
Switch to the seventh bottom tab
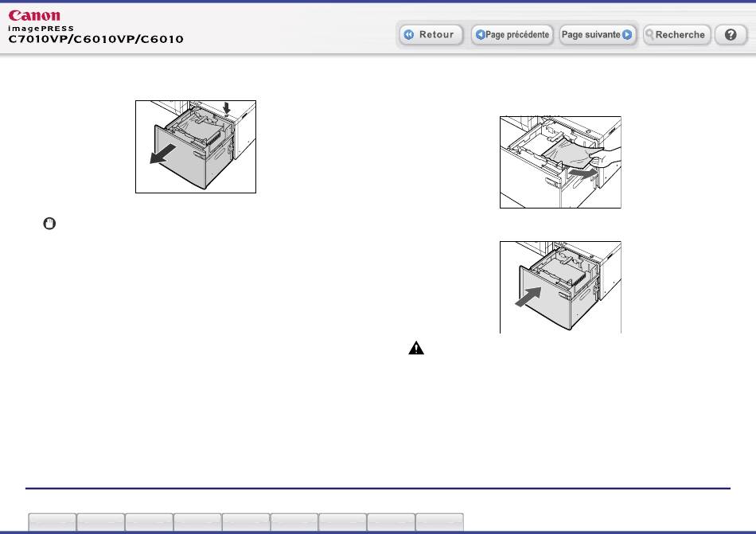[x=343, y=522]
